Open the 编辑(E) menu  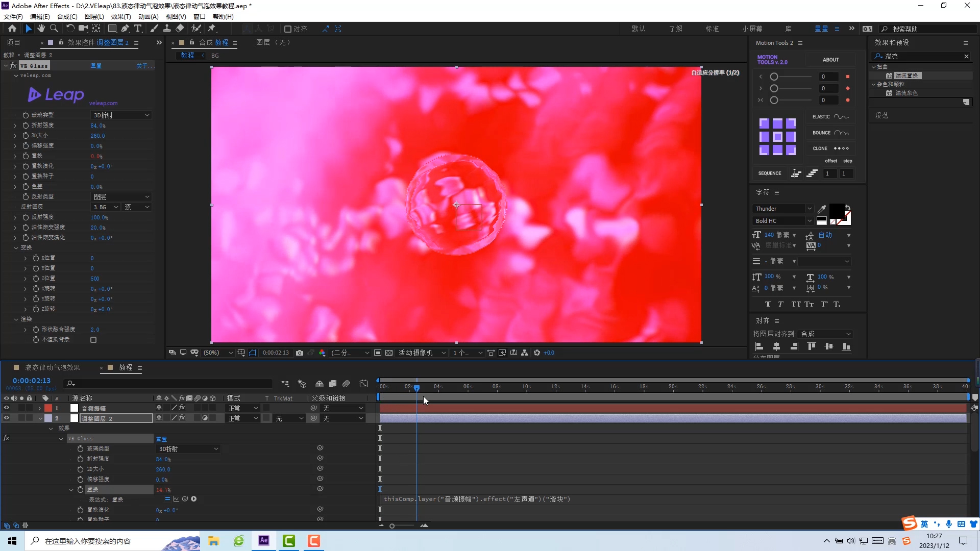tap(40, 16)
